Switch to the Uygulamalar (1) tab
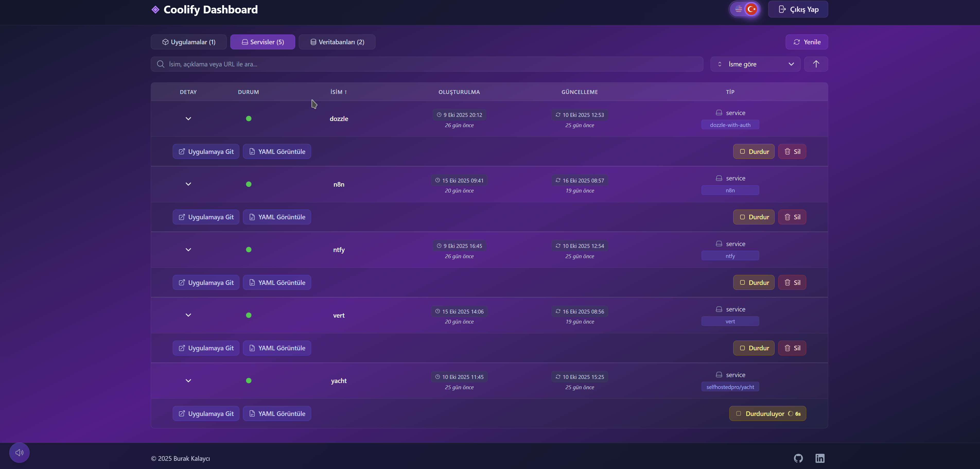The image size is (980, 469). [189, 42]
